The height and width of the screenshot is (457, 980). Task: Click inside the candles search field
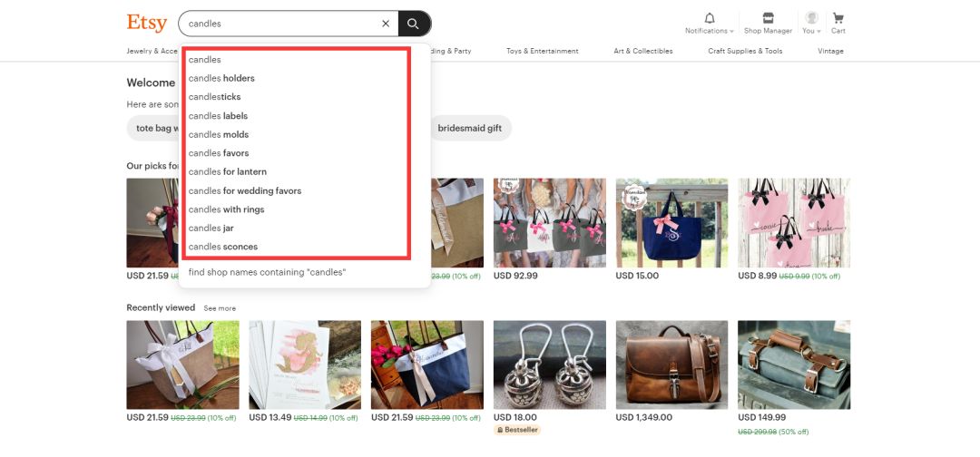click(x=277, y=24)
